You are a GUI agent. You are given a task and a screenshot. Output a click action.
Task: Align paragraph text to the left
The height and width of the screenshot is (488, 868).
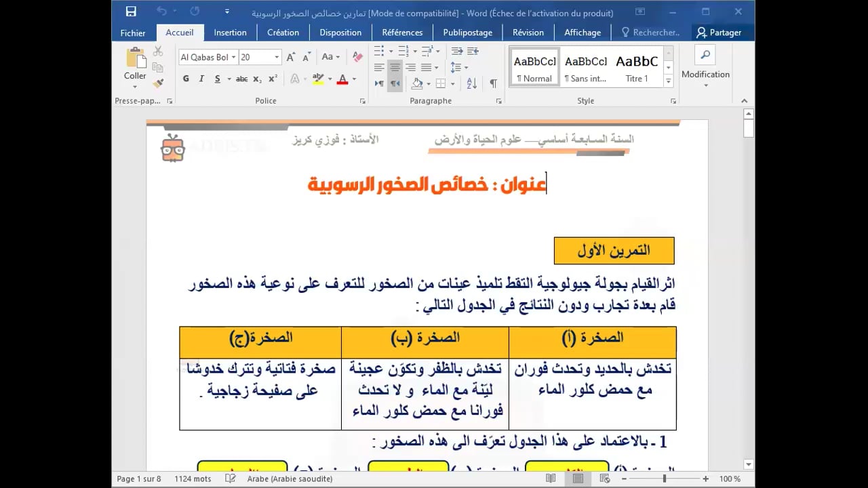click(379, 67)
